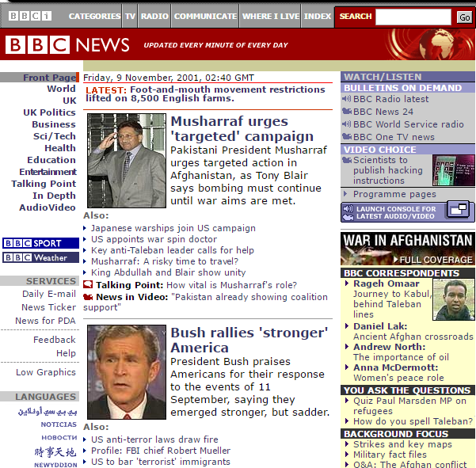Launch console for latest audio/video

coord(407,212)
